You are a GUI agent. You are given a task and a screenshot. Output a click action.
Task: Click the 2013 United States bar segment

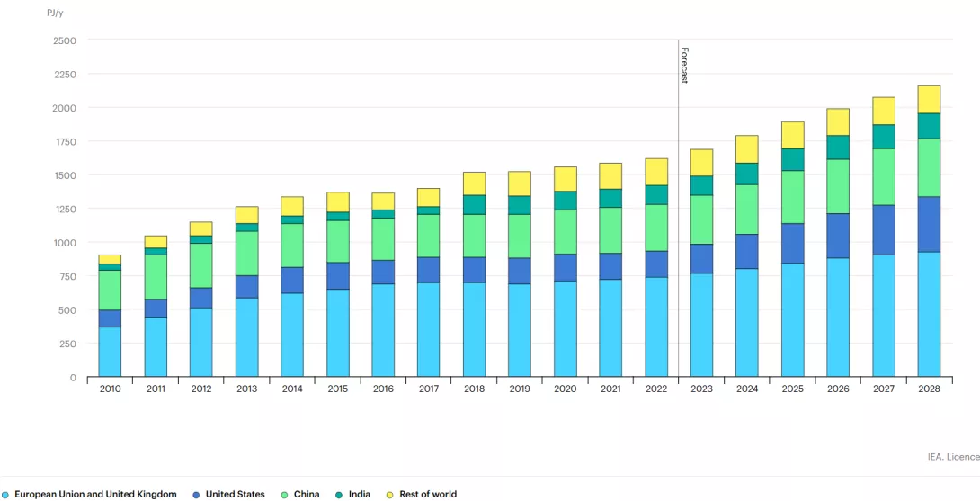point(247,286)
